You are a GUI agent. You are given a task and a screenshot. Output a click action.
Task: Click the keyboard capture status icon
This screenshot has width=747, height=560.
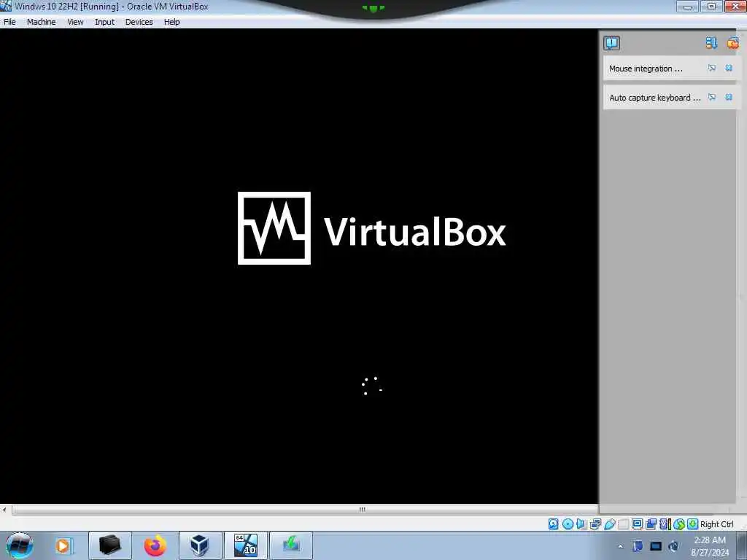pos(693,524)
